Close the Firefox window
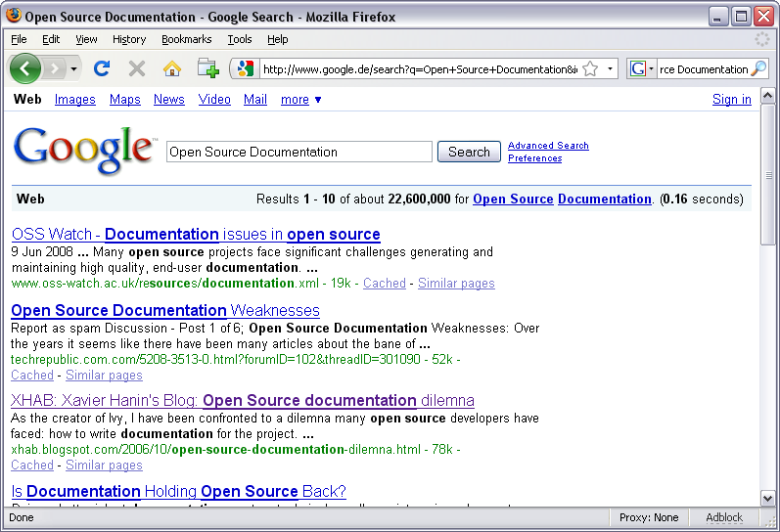 763,17
